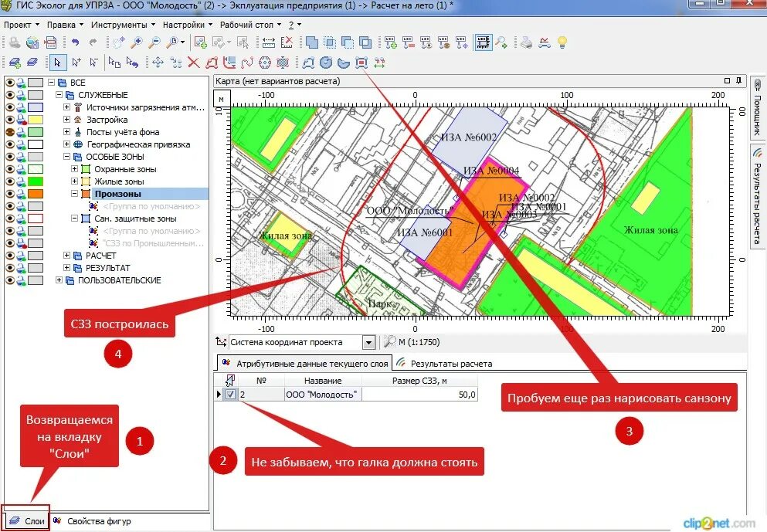Open Система координат проекта dropdown

pyautogui.click(x=369, y=342)
